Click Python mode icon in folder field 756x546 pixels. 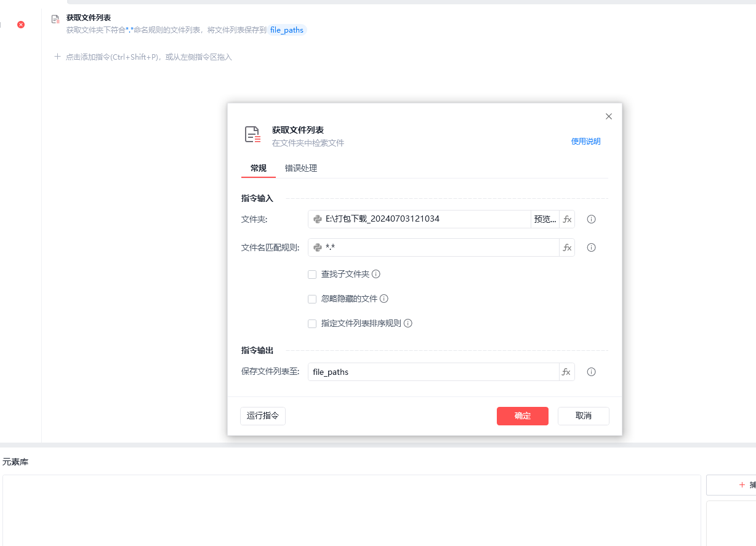(318, 219)
